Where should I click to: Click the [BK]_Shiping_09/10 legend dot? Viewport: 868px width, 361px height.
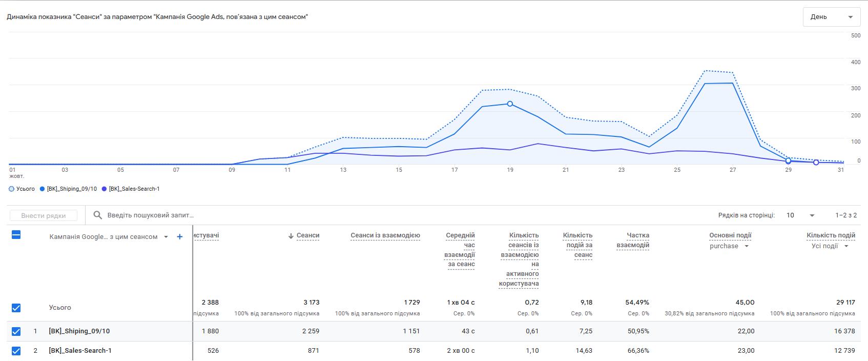(x=43, y=189)
